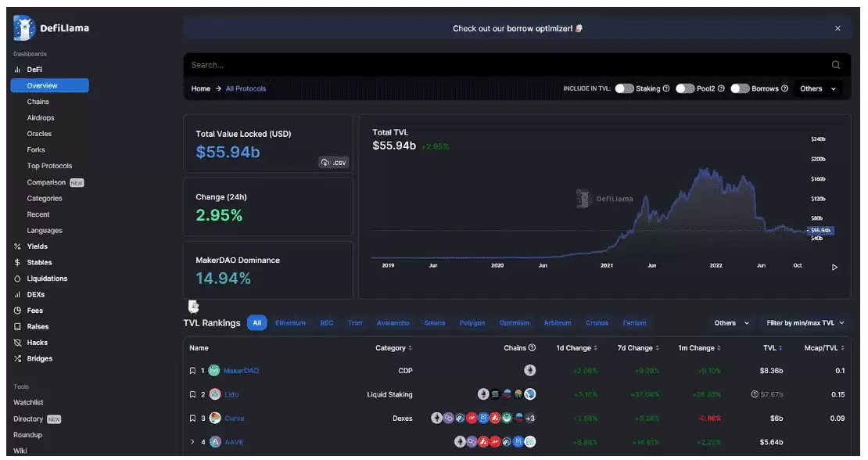Bookmark the MakerDAO protocol row
The image size is (868, 460).
point(192,371)
